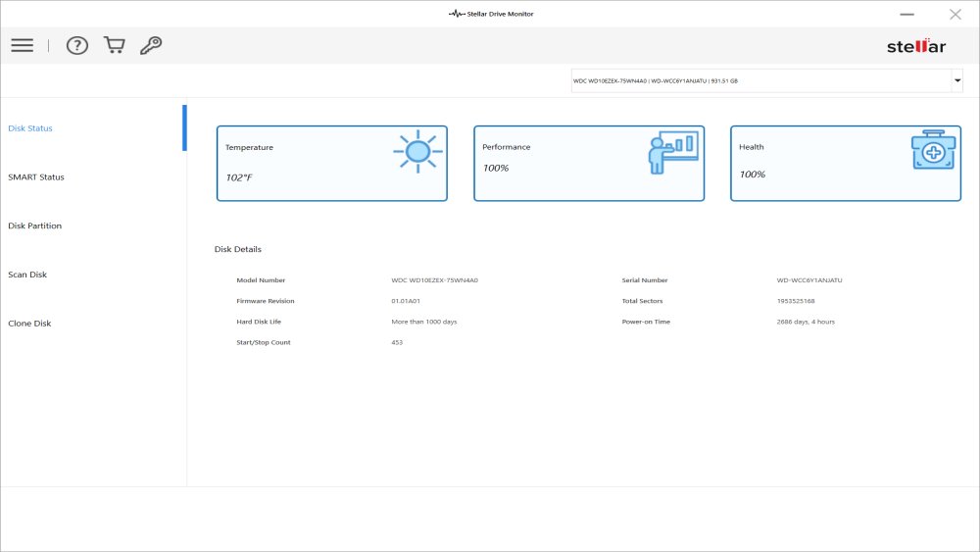Open the Disk Partition section
980x552 pixels.
coord(35,226)
